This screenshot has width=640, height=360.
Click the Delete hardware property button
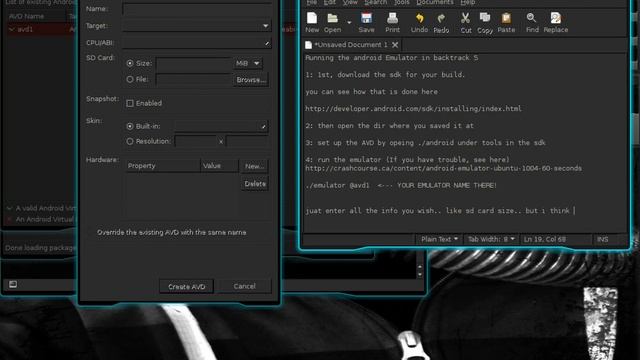[x=255, y=184]
